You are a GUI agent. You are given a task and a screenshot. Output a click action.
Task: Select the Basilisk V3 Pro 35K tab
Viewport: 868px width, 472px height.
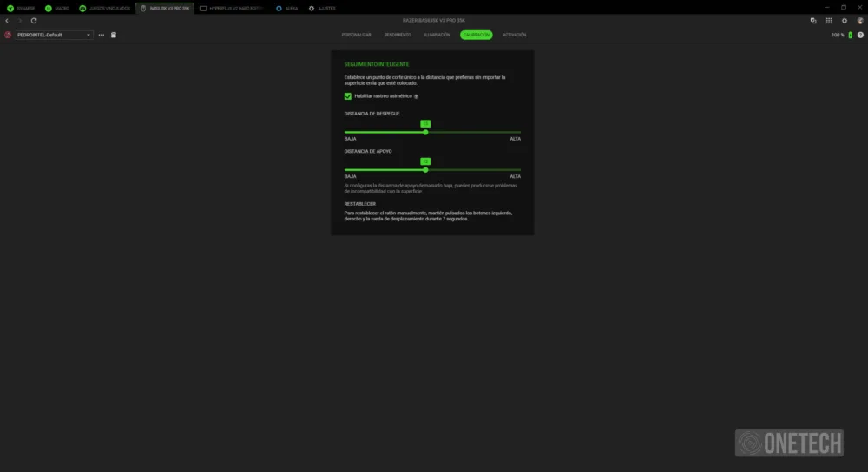coord(165,9)
